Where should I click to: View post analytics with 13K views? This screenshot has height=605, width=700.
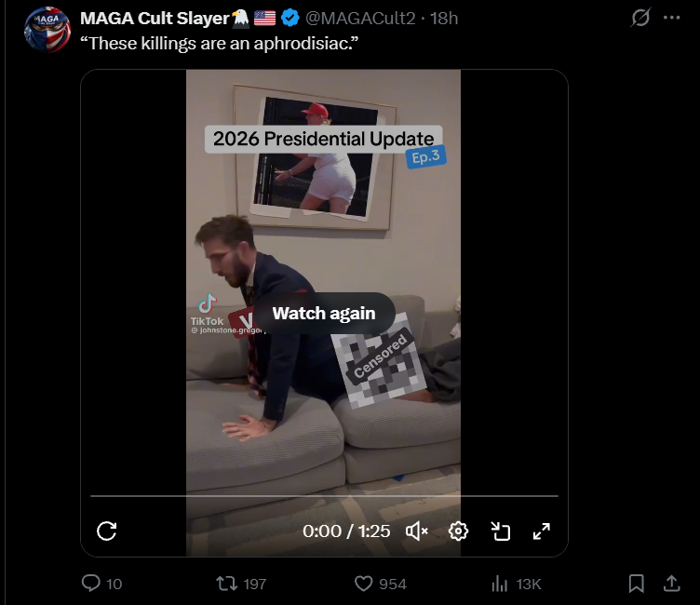point(500,584)
